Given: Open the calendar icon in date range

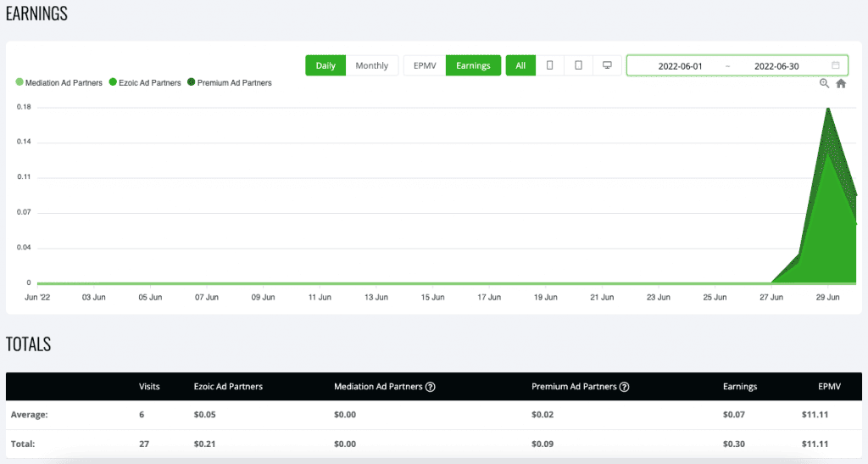Looking at the screenshot, I should 835,65.
